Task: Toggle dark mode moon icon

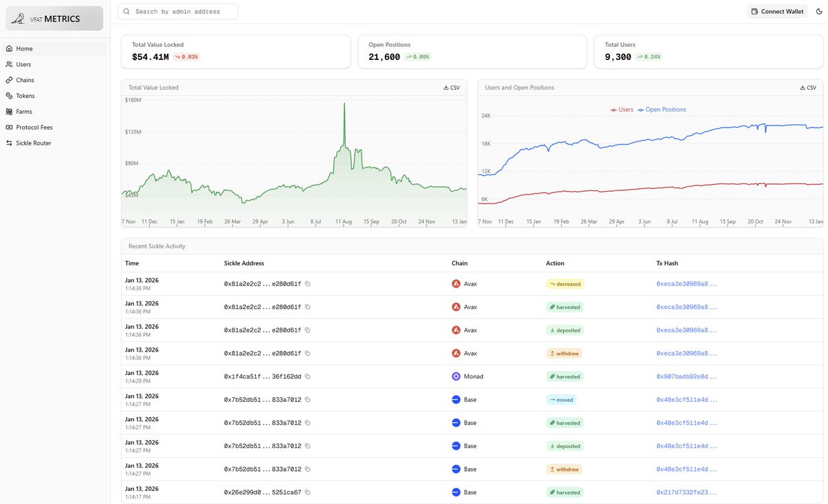Action: (819, 11)
